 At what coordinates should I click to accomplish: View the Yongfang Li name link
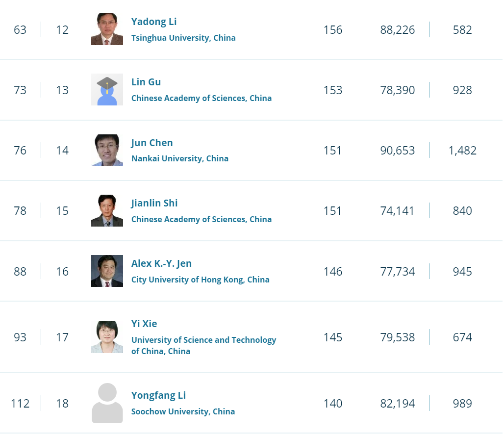point(158,395)
